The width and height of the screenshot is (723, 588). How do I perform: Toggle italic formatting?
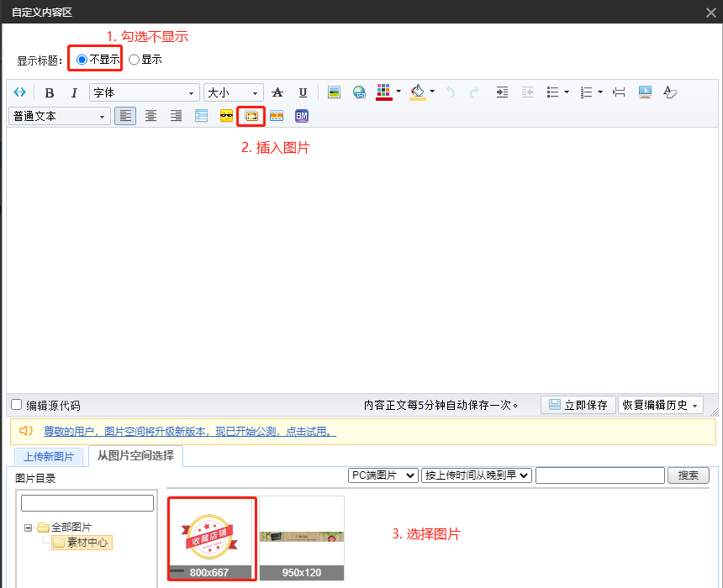click(74, 92)
